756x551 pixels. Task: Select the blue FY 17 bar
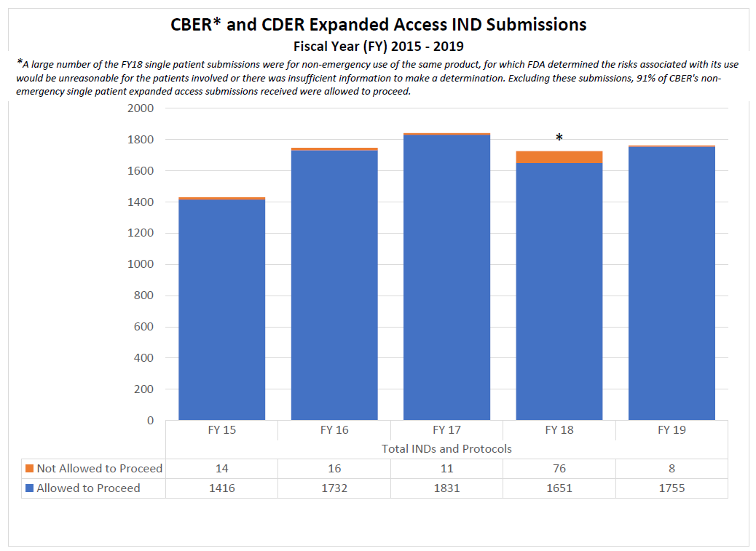[447, 277]
